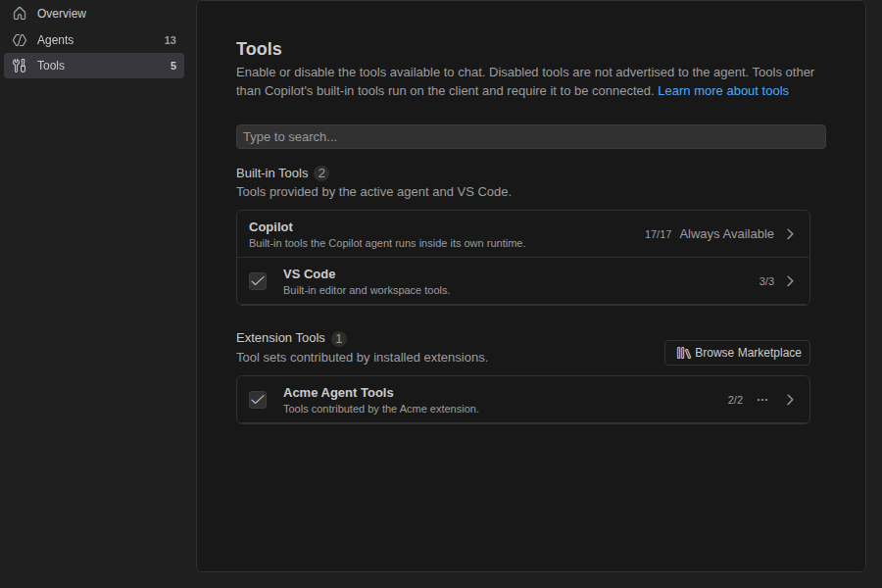
Task: Open the Learn more about tools link
Action: pos(723,90)
